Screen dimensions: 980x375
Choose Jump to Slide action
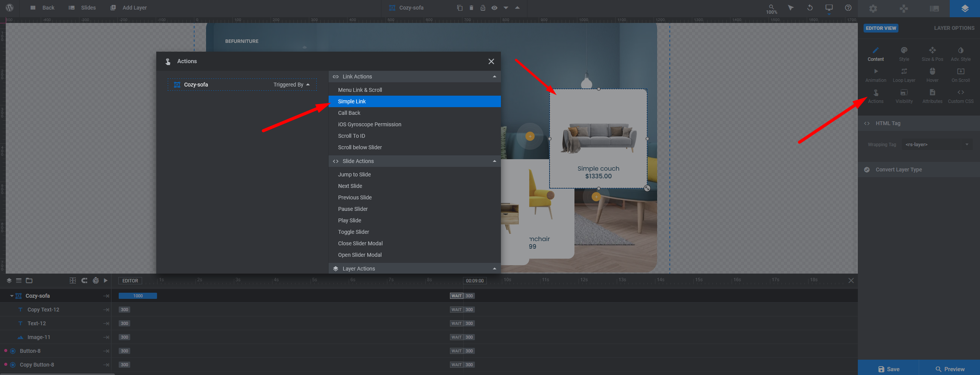pyautogui.click(x=354, y=174)
